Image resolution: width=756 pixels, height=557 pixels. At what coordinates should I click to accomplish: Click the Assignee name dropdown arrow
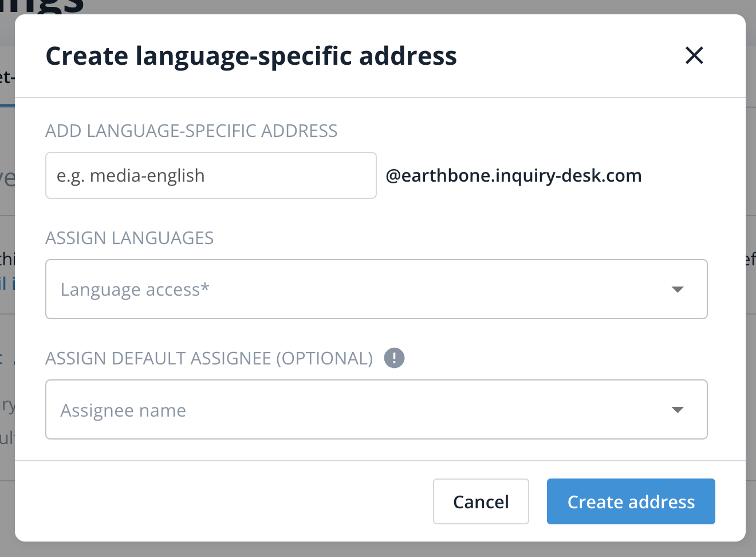pyautogui.click(x=678, y=410)
